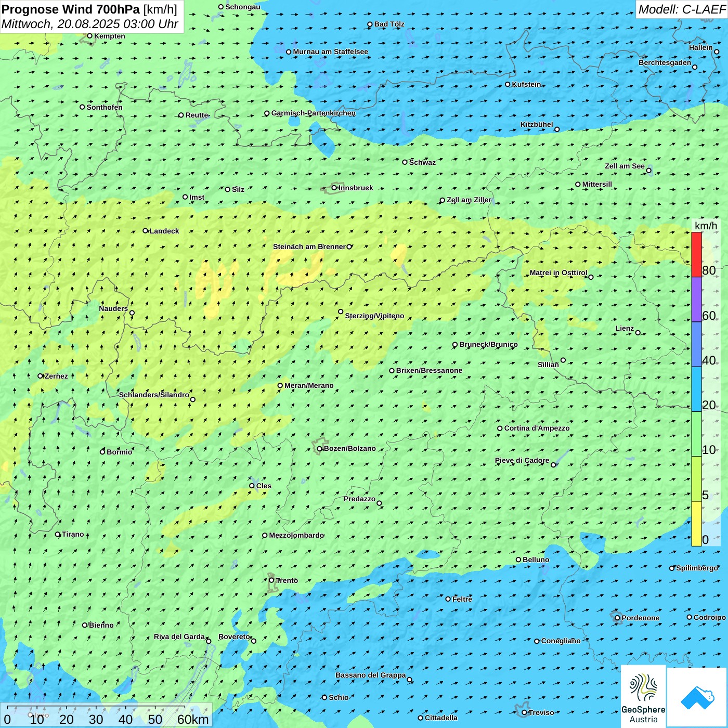Click the red 80 km/h legend color
Screen dimensions: 728x728
[696, 254]
